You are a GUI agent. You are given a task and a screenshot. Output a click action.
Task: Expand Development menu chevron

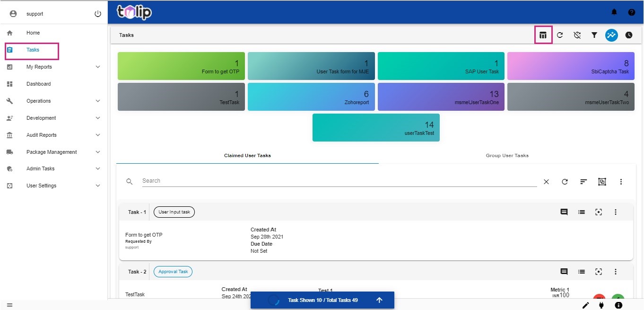point(98,118)
